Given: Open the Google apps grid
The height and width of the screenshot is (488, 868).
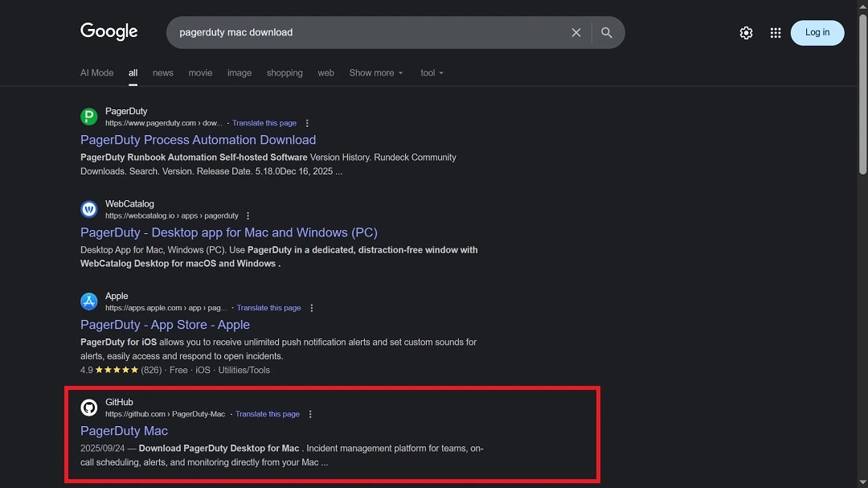Looking at the screenshot, I should 775,33.
